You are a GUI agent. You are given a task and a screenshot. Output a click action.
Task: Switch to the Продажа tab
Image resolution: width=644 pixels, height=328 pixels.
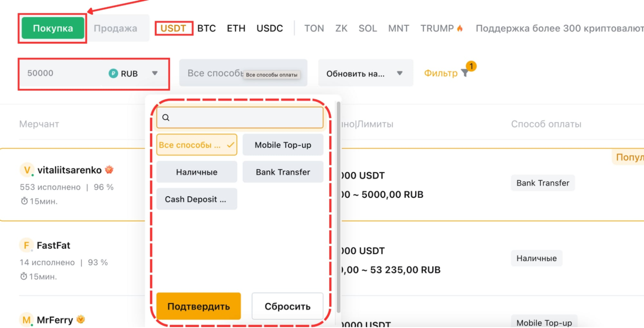coord(115,28)
